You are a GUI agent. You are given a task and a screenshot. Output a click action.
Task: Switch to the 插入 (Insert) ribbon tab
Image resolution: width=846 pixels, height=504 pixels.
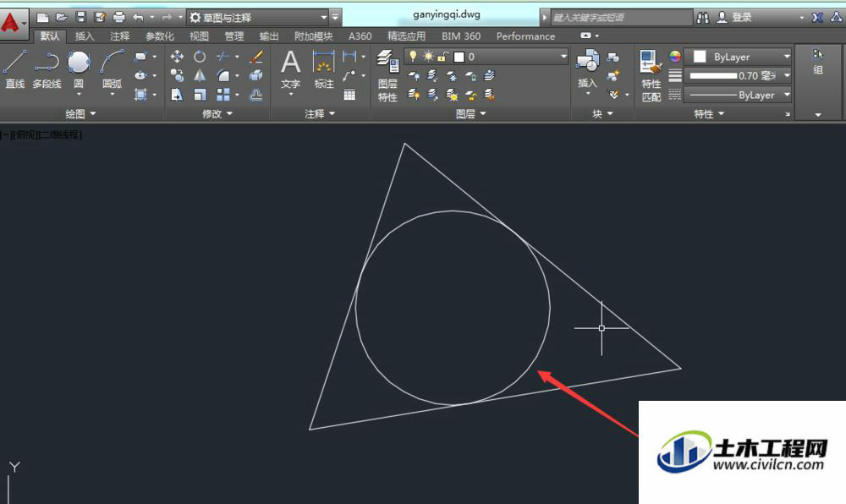(84, 36)
